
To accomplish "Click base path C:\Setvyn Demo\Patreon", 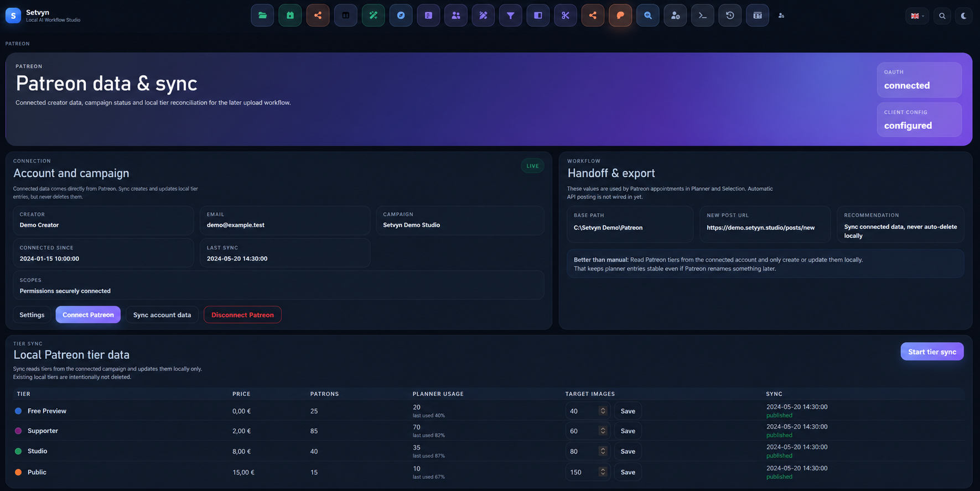I will click(x=608, y=228).
